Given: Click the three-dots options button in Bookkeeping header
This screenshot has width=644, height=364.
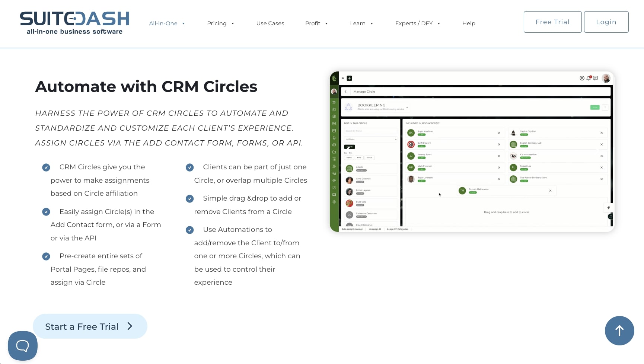Looking at the screenshot, I should point(605,107).
